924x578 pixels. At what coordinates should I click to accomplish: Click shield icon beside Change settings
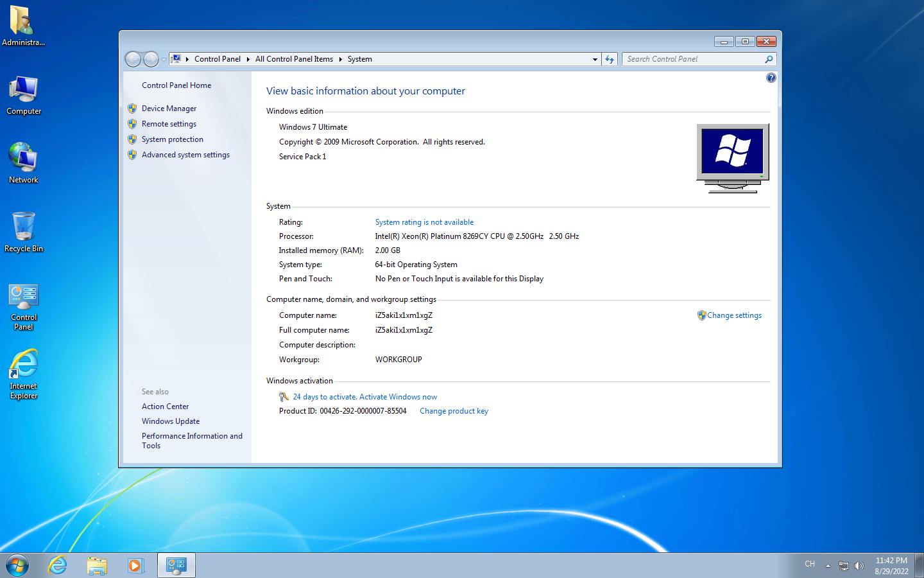point(701,315)
